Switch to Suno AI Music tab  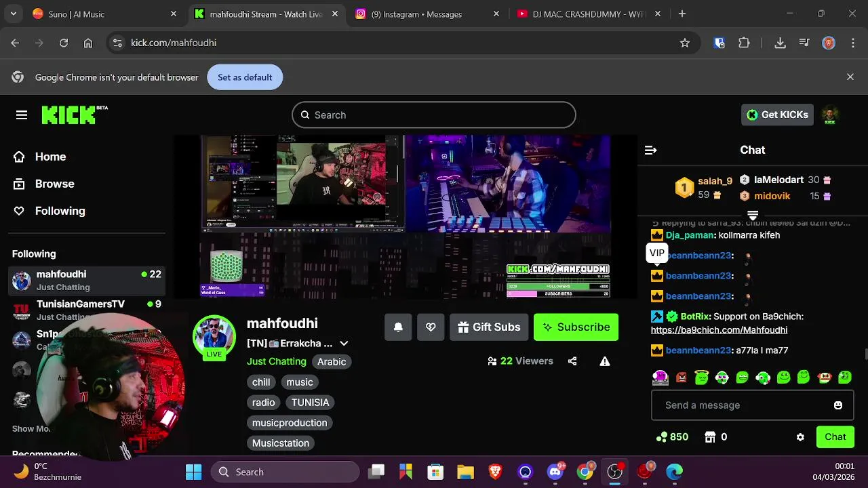(105, 14)
